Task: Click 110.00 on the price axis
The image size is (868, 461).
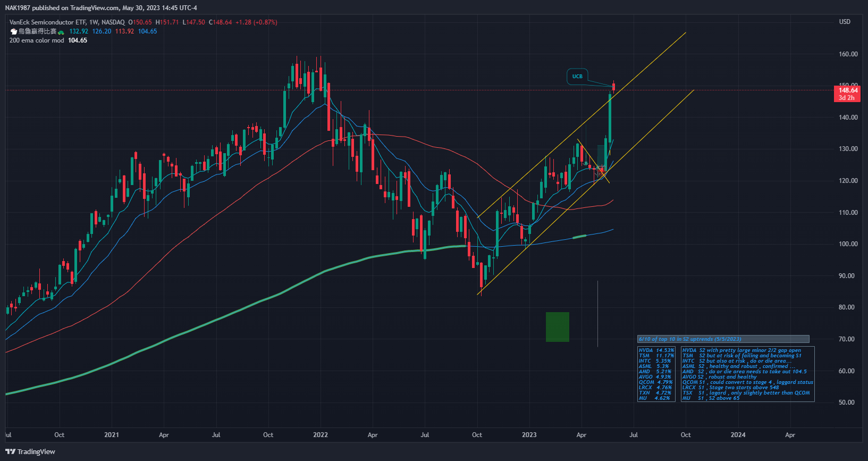Action: (848, 213)
